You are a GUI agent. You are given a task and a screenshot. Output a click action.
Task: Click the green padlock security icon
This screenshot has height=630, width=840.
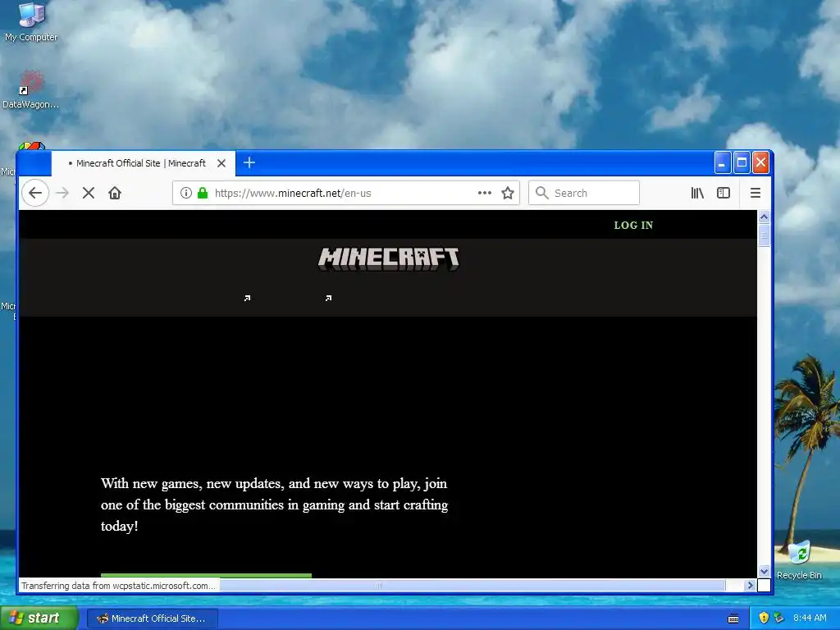(x=203, y=193)
